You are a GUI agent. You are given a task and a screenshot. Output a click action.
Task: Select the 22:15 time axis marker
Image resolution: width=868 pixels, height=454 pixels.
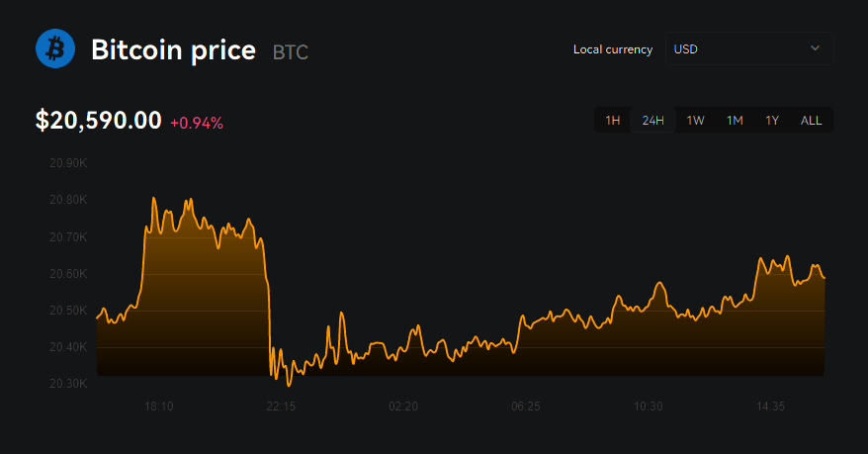click(x=281, y=407)
